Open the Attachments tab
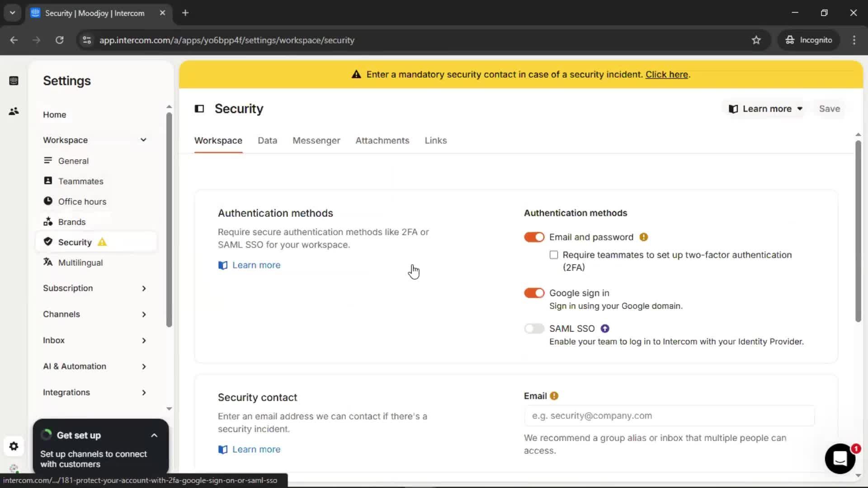 point(382,141)
